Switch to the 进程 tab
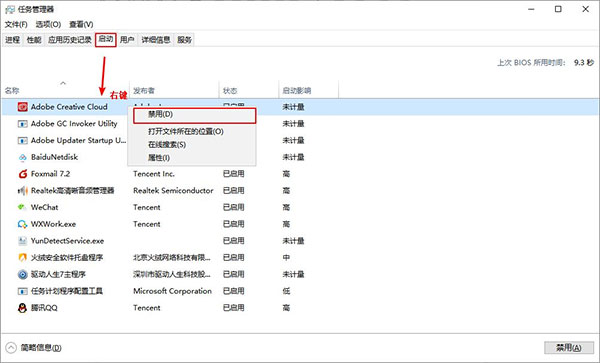Screen dimensions: 600x363 [x=13, y=39]
